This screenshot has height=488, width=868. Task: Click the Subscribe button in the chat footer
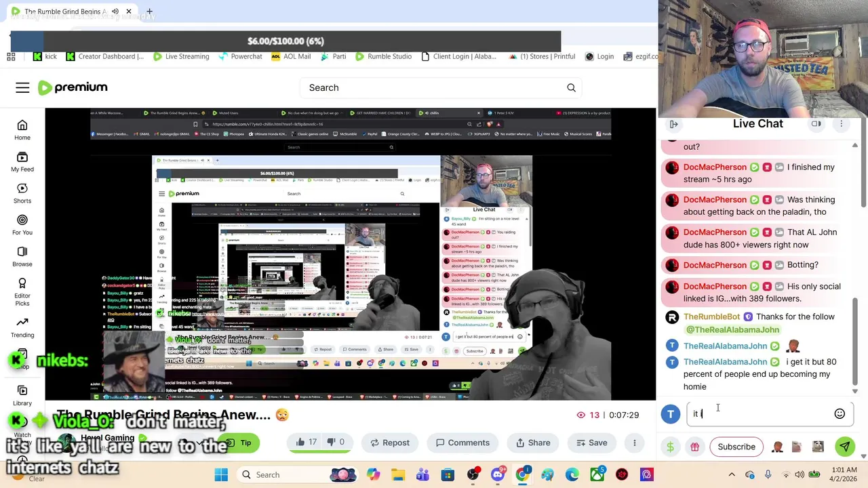pyautogui.click(x=736, y=447)
